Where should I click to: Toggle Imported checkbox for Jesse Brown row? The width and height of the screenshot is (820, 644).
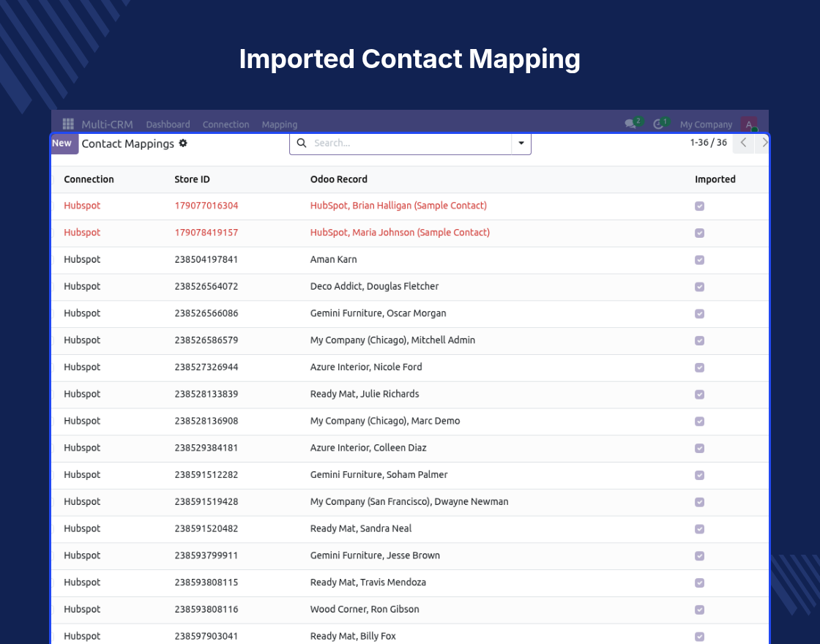700,556
